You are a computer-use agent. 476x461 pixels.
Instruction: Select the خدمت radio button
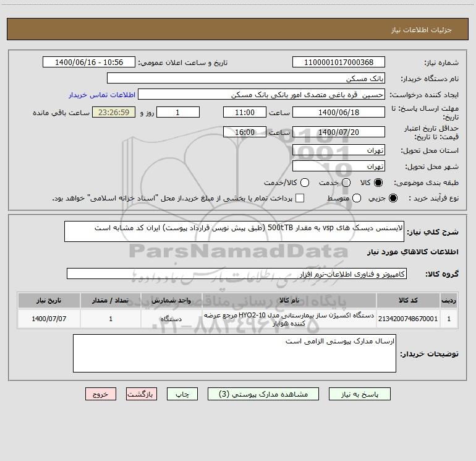(346, 183)
